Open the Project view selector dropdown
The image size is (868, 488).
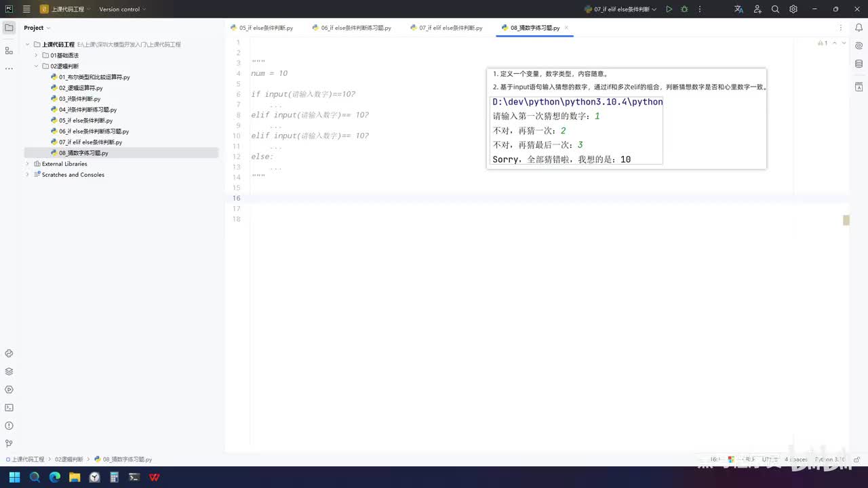(x=37, y=28)
